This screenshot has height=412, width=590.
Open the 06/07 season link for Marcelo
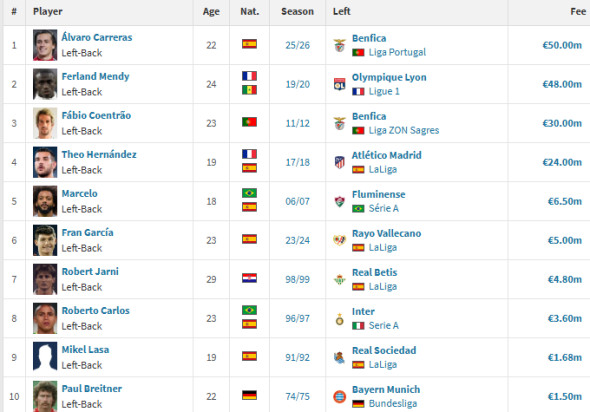(x=297, y=202)
